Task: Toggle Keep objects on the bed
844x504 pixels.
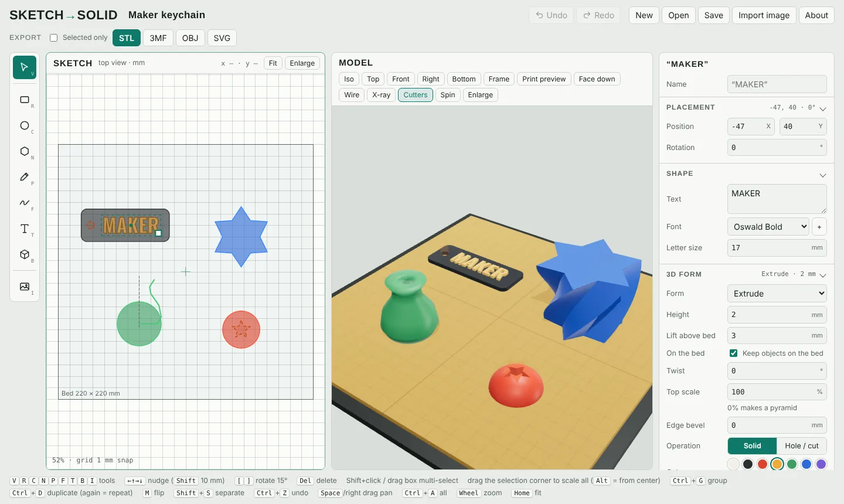Action: click(733, 353)
